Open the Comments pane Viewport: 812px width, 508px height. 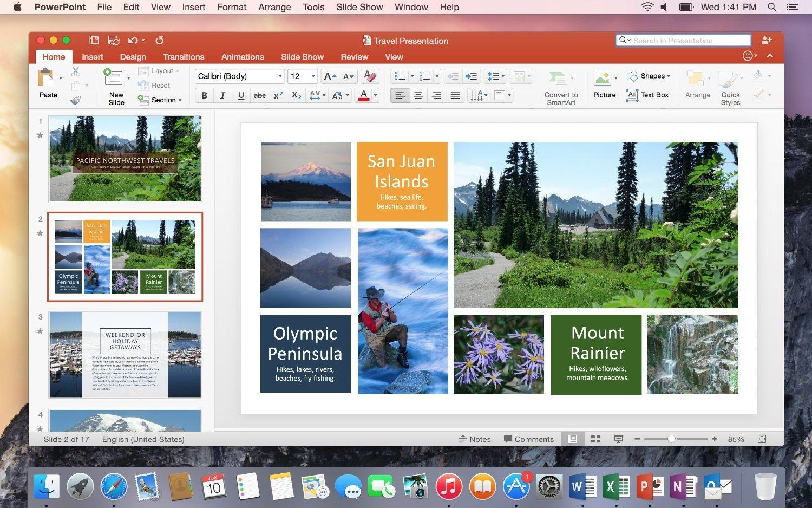[x=529, y=439]
